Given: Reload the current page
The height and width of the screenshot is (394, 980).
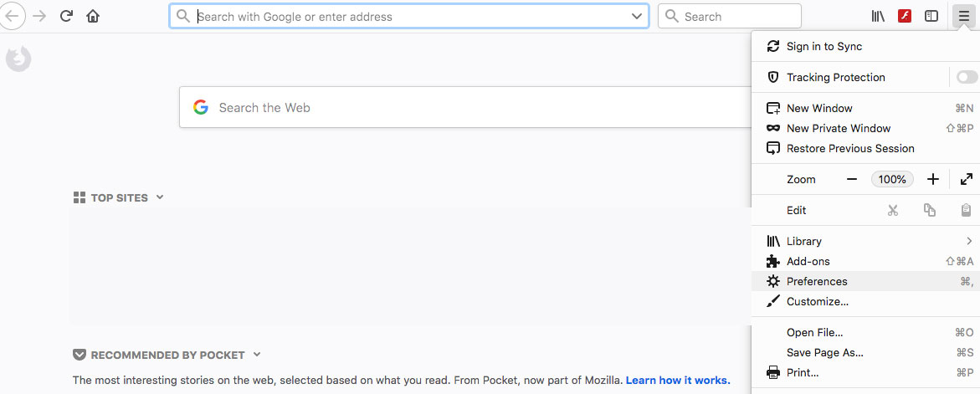Looking at the screenshot, I should (66, 16).
